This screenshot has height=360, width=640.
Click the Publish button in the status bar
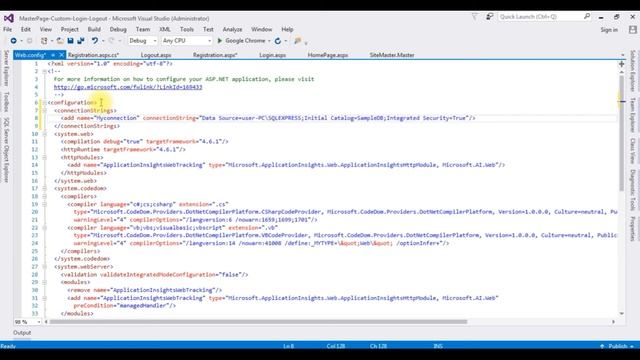(618, 346)
